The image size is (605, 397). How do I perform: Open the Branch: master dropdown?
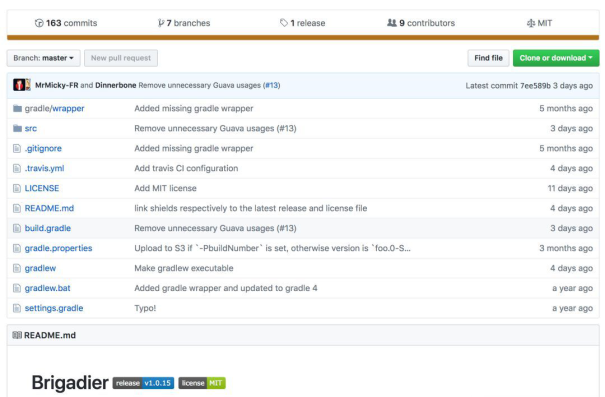pos(44,58)
